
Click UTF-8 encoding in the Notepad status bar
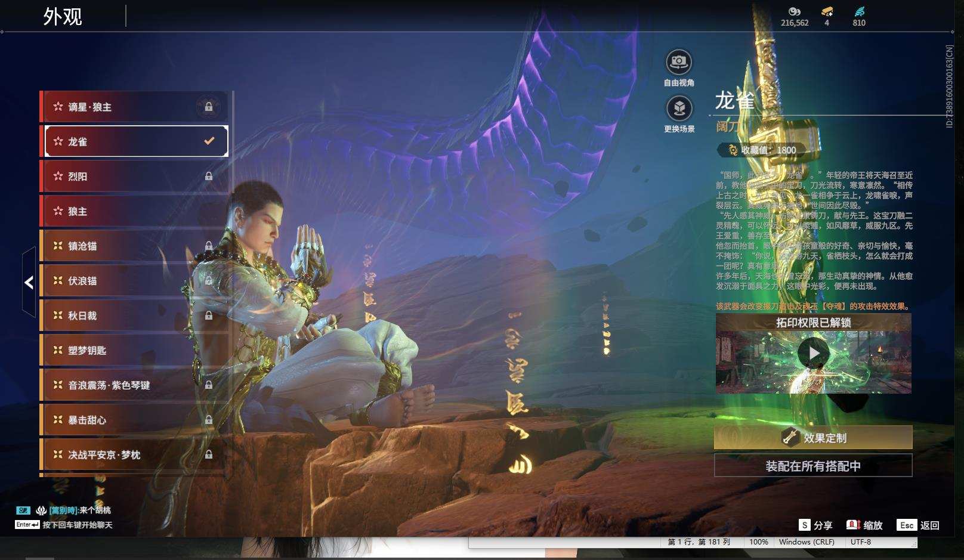pyautogui.click(x=861, y=542)
